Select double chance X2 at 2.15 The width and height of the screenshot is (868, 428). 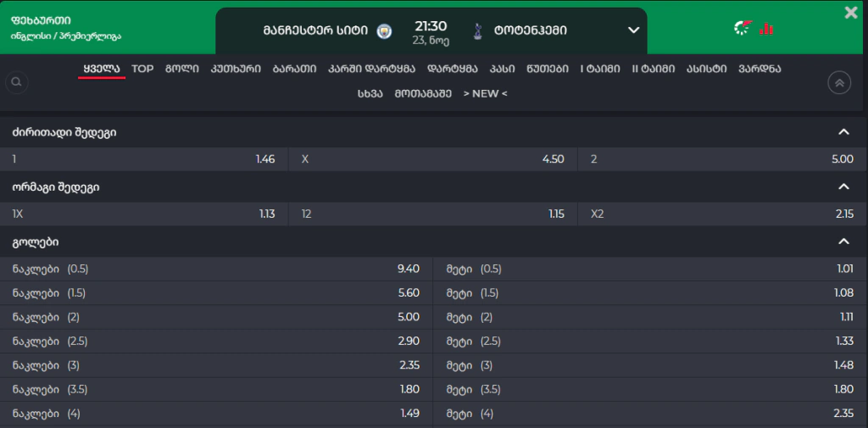click(x=723, y=214)
